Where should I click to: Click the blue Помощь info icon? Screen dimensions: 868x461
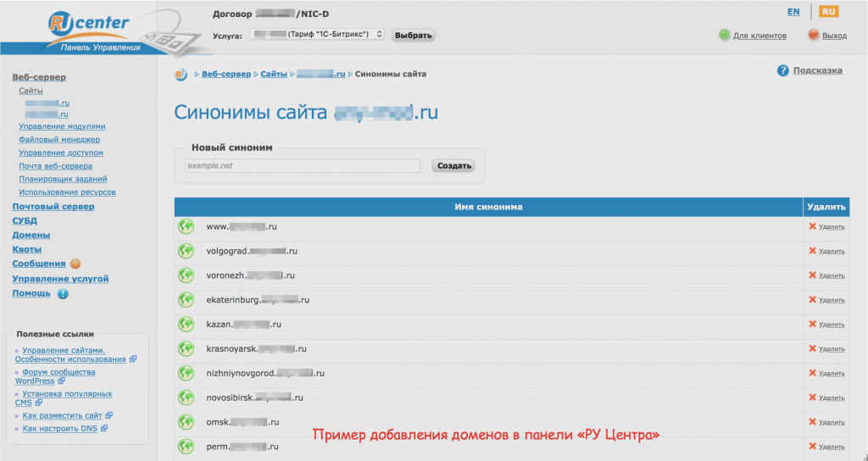point(63,294)
